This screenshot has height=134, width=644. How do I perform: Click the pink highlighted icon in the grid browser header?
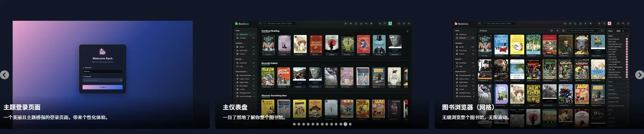point(609,23)
